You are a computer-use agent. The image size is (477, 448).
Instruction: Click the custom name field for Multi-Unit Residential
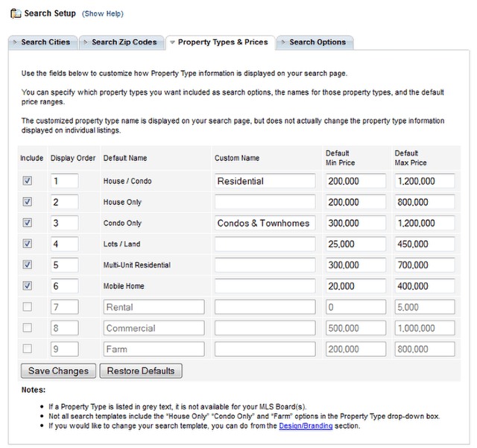[x=265, y=265]
